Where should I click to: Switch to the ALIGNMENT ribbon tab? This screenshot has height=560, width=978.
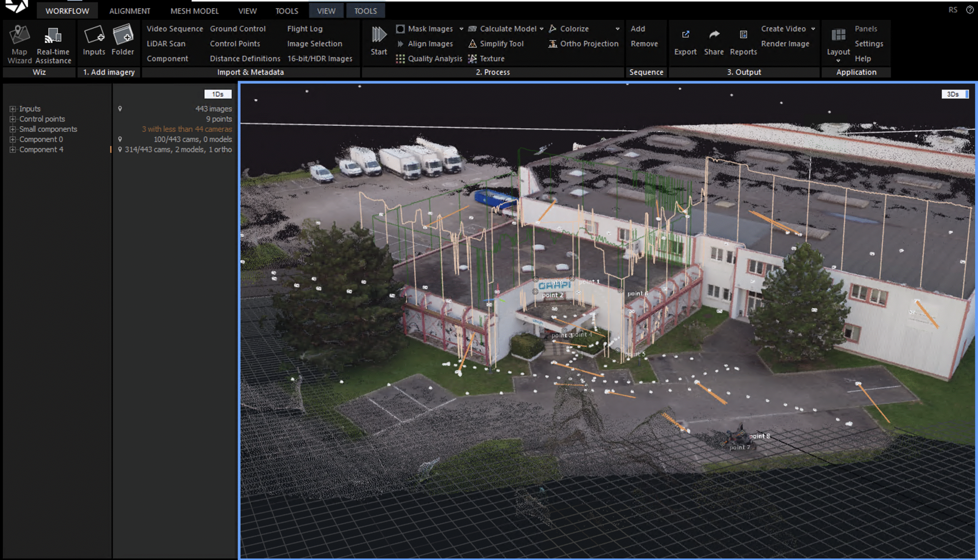[x=130, y=11]
